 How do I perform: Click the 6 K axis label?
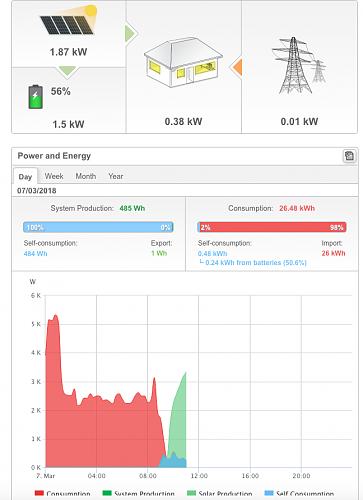(36, 295)
